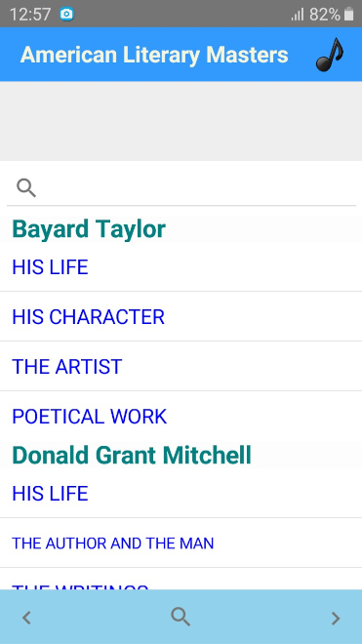Tap the empty gray banner area
362x644 pixels.
181,121
